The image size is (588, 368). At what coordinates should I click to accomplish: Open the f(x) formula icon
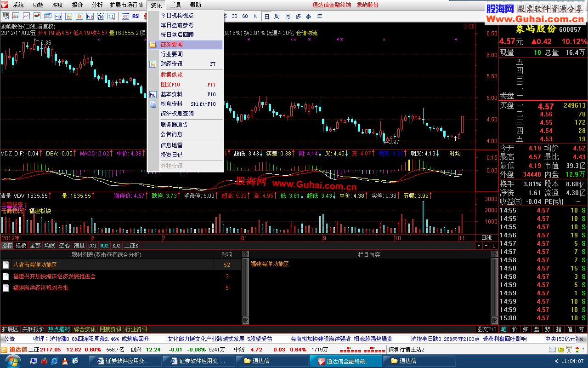[x=101, y=16]
